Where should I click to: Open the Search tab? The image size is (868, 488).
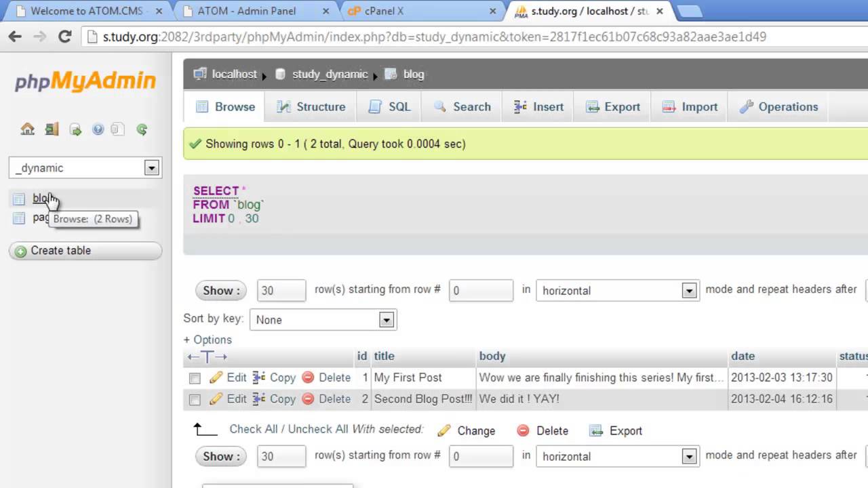pyautogui.click(x=462, y=106)
